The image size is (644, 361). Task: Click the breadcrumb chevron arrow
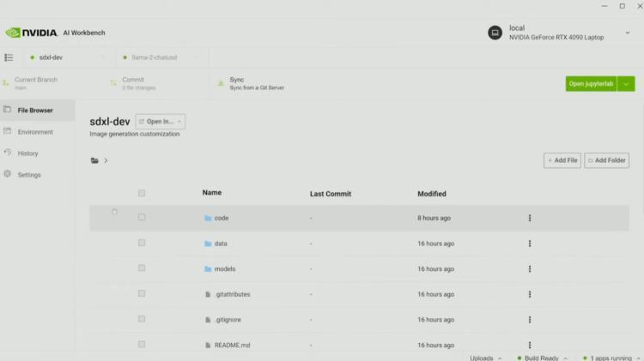point(106,160)
